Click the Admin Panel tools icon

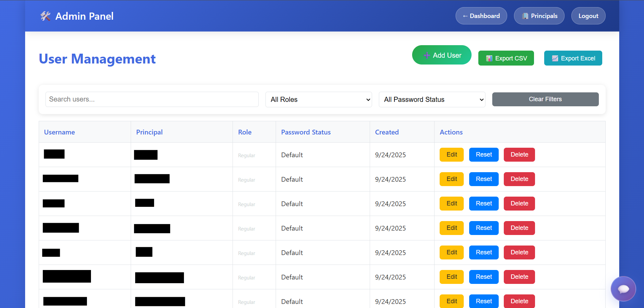coord(45,16)
